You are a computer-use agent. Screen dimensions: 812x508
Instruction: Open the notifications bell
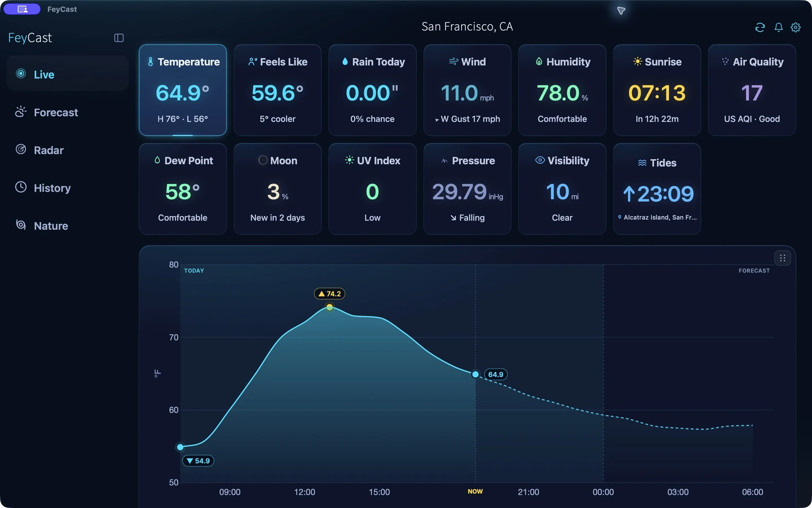coord(779,27)
